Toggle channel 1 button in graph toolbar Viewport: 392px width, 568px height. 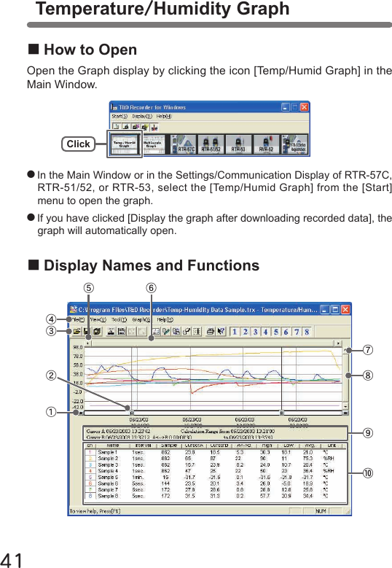235,332
